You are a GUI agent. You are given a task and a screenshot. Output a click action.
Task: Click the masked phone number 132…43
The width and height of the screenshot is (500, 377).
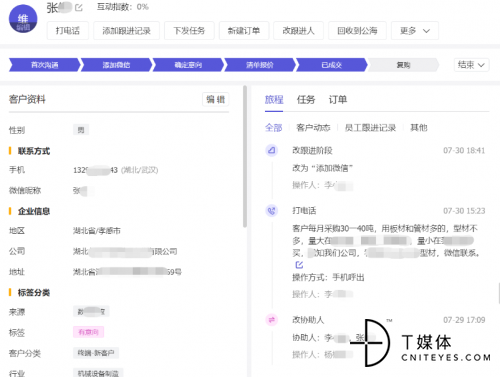point(95,170)
